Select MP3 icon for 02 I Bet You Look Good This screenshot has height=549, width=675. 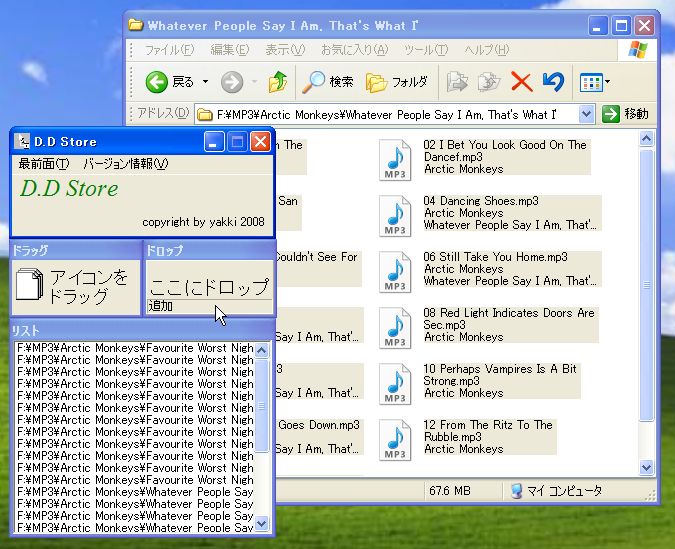(395, 160)
